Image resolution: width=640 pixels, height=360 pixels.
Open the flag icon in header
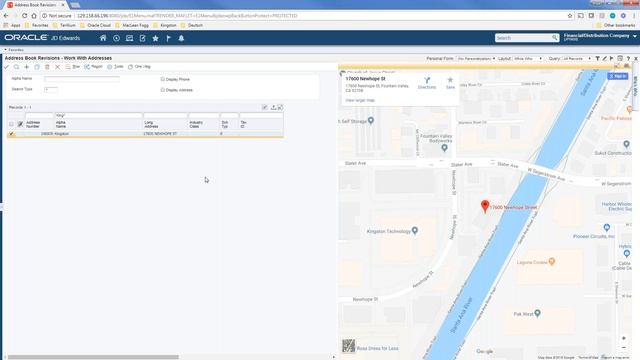tap(168, 38)
